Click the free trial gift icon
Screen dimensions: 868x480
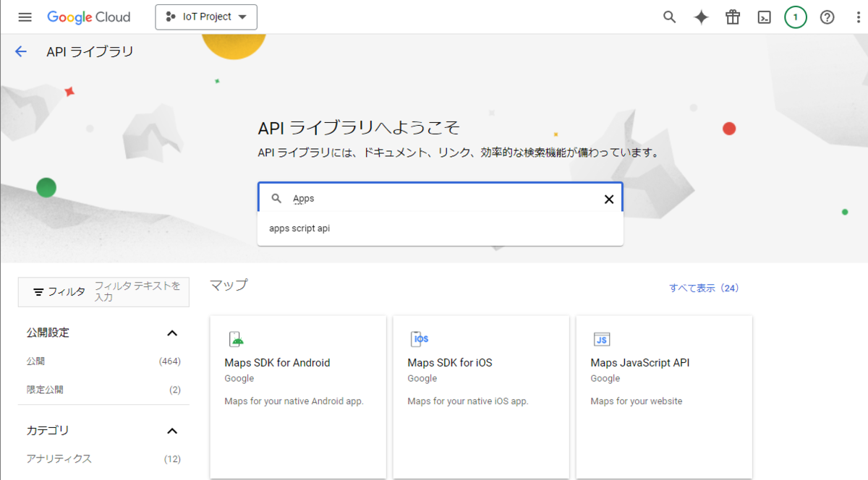click(x=732, y=17)
